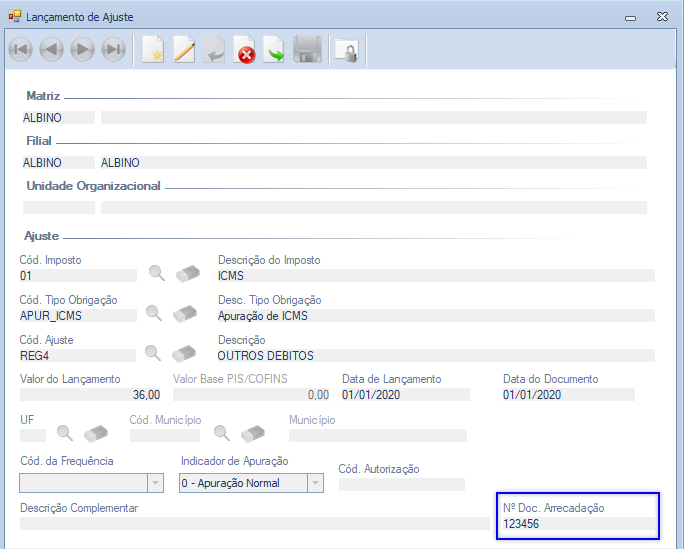Screen dimensions: 684x549
Task: Go to the previous record
Action: [51, 49]
